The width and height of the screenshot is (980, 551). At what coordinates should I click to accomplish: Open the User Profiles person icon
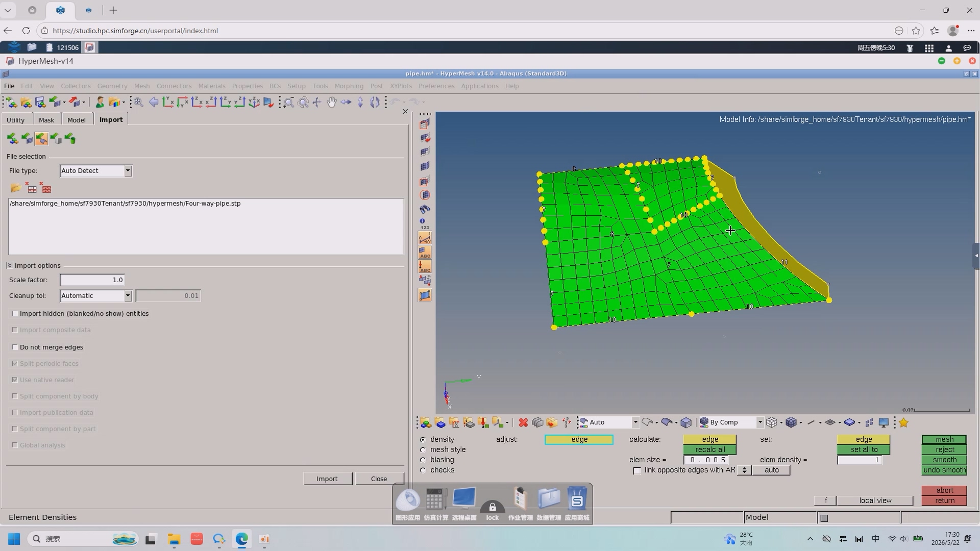(x=100, y=103)
